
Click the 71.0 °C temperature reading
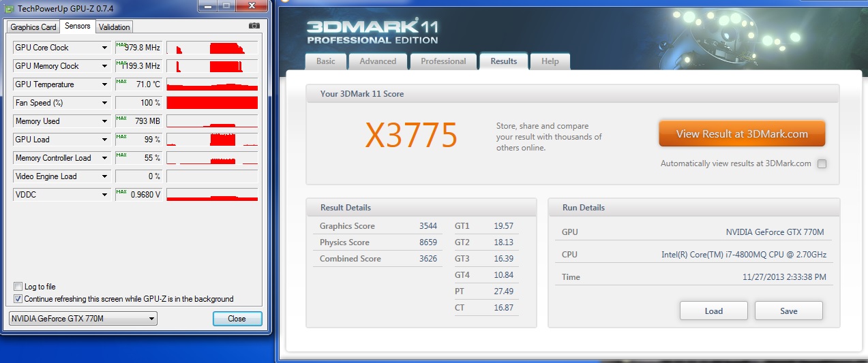148,84
